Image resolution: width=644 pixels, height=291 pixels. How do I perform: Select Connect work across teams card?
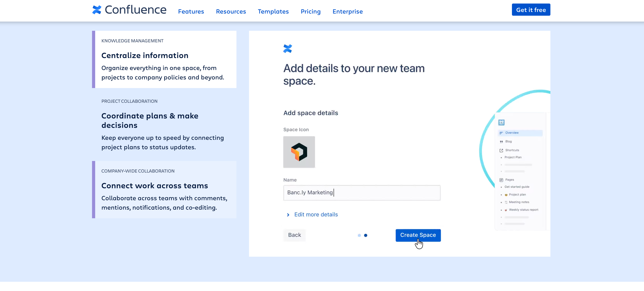point(164,190)
